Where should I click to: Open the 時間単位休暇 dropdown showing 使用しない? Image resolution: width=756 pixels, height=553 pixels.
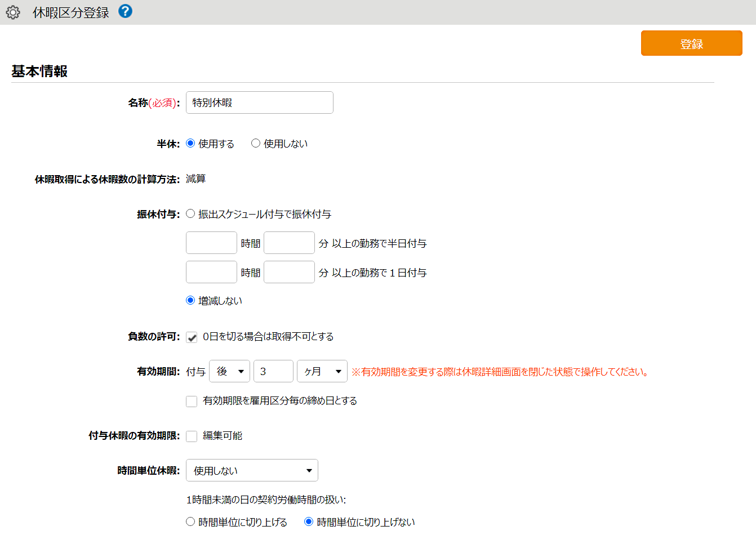click(x=252, y=470)
